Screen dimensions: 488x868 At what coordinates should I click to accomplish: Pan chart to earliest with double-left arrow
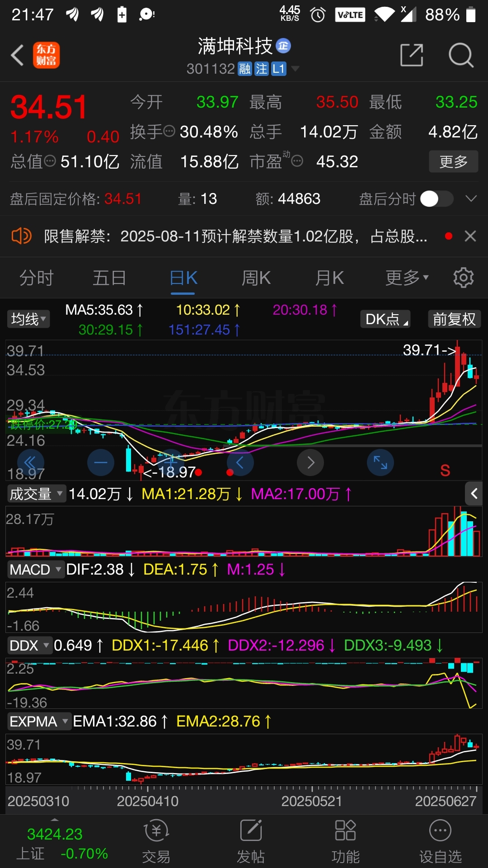point(30,462)
